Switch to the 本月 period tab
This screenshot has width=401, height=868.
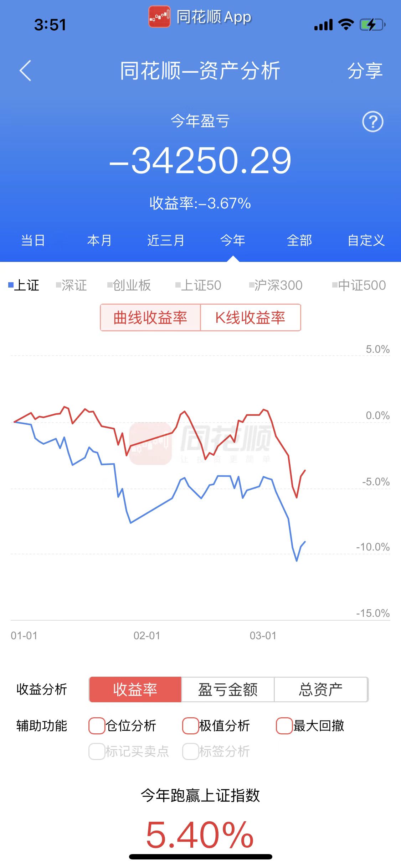point(99,241)
